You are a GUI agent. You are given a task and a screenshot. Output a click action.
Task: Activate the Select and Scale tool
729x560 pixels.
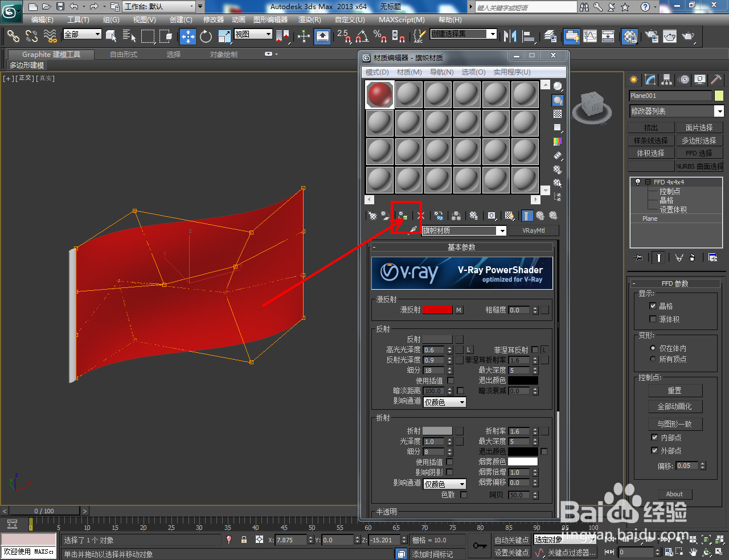click(224, 36)
